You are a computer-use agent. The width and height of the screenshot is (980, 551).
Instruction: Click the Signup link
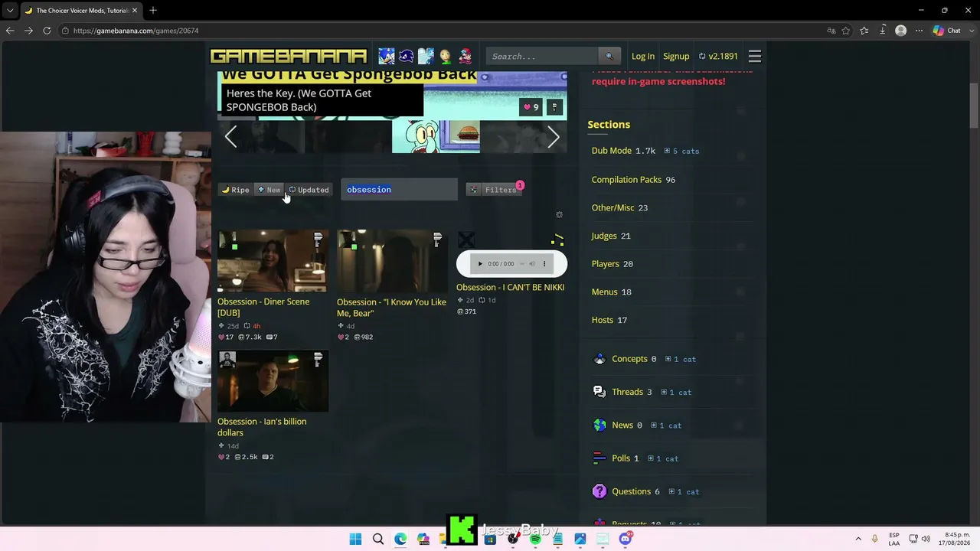pos(676,57)
